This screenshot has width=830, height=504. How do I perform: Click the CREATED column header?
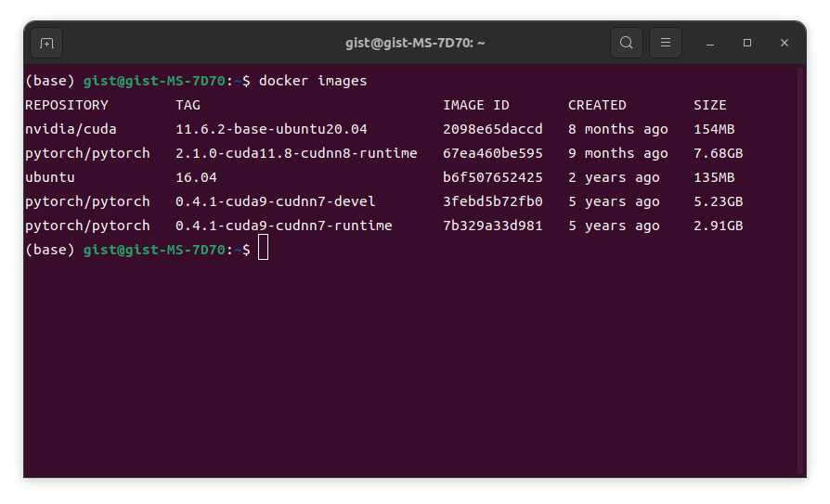coord(597,106)
